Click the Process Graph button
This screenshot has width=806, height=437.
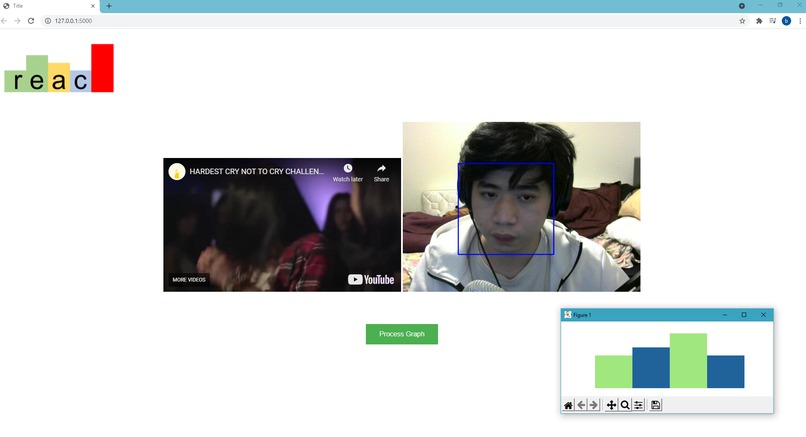[x=401, y=334]
